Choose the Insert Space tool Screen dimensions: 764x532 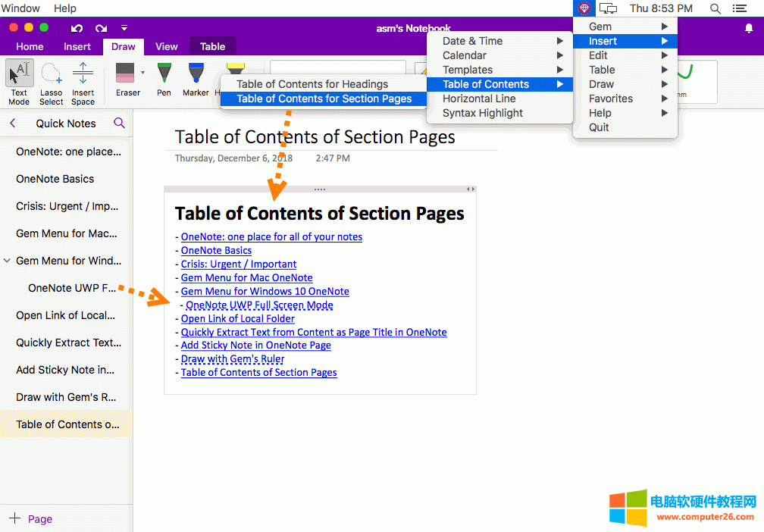[83, 82]
